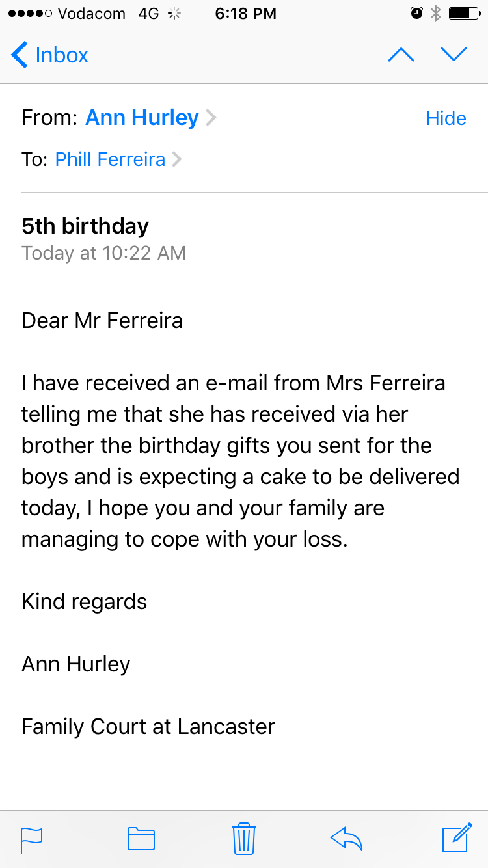The image size is (488, 868).
Task: Tap the Family Court at Lancaster signature
Action: (x=148, y=726)
